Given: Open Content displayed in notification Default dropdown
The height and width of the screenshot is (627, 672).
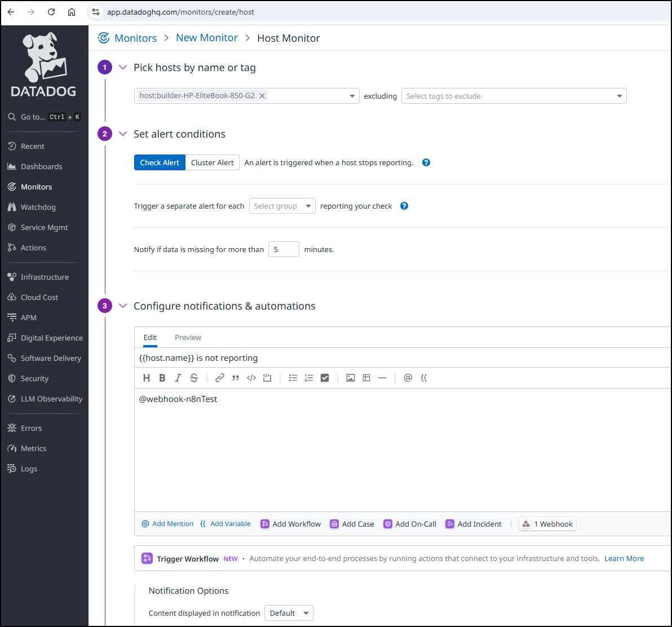Looking at the screenshot, I should click(289, 613).
